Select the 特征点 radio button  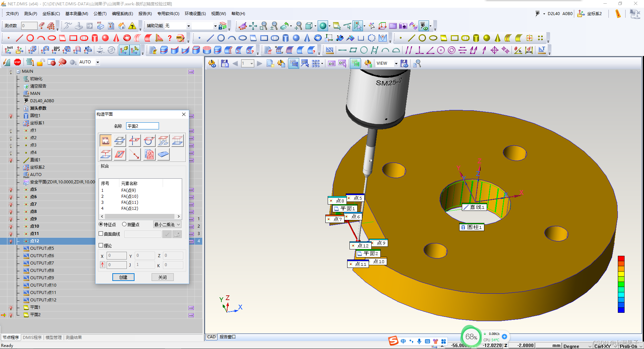101,224
